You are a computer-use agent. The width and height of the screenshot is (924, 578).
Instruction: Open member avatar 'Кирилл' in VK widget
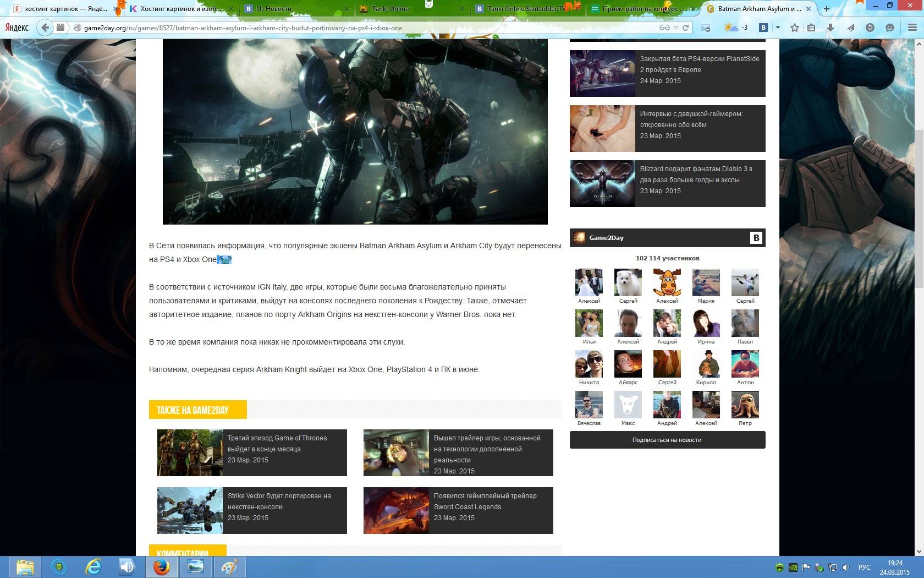pyautogui.click(x=706, y=364)
